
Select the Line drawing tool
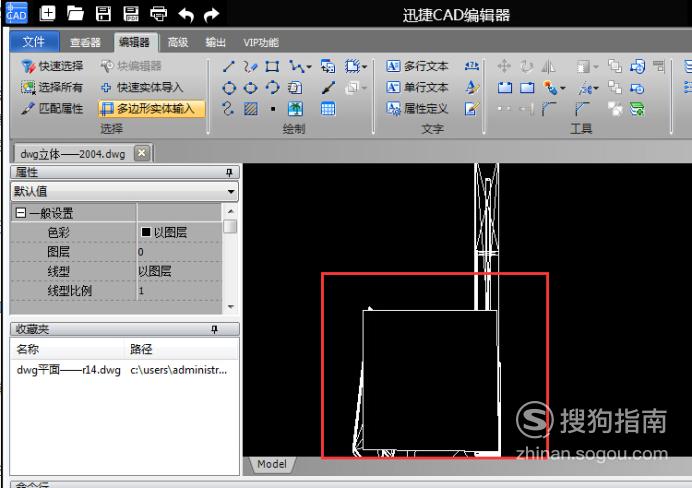pyautogui.click(x=228, y=67)
